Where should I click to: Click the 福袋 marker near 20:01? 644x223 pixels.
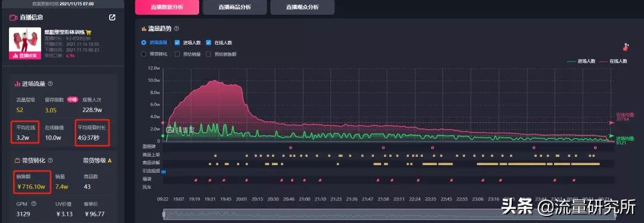(246, 180)
